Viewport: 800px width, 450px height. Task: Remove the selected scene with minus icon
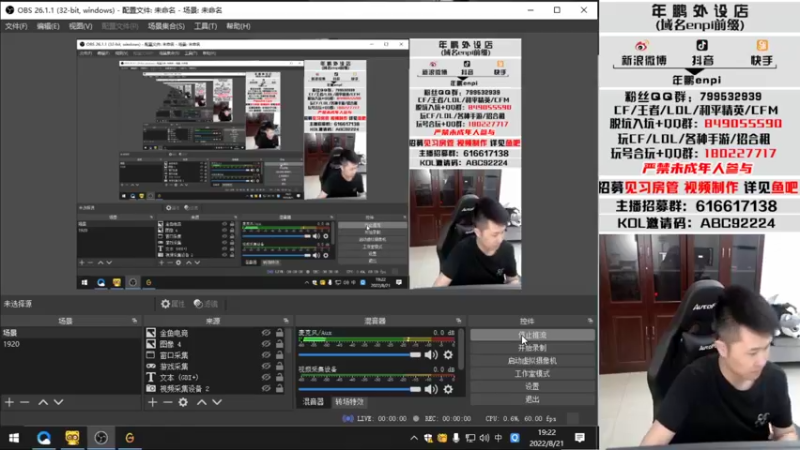pyautogui.click(x=24, y=402)
